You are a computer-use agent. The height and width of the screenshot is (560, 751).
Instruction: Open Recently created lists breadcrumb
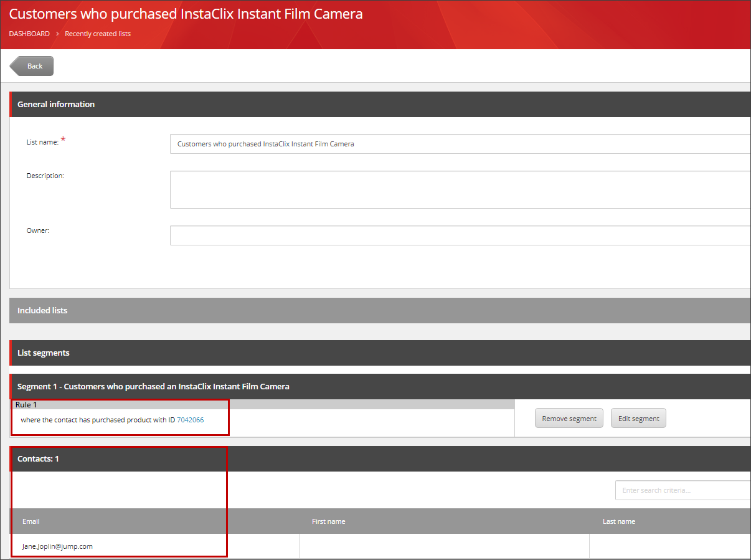pyautogui.click(x=98, y=34)
